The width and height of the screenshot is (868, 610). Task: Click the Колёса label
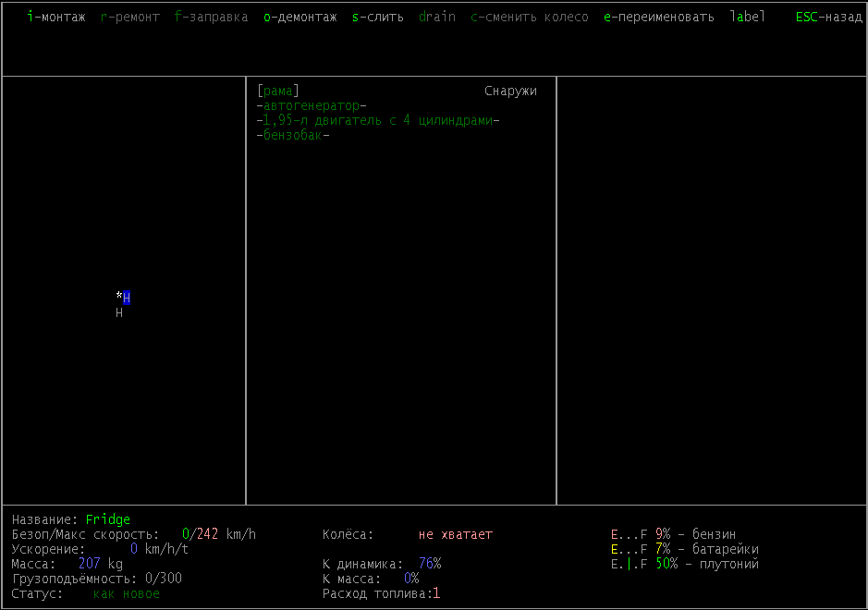tap(348, 534)
